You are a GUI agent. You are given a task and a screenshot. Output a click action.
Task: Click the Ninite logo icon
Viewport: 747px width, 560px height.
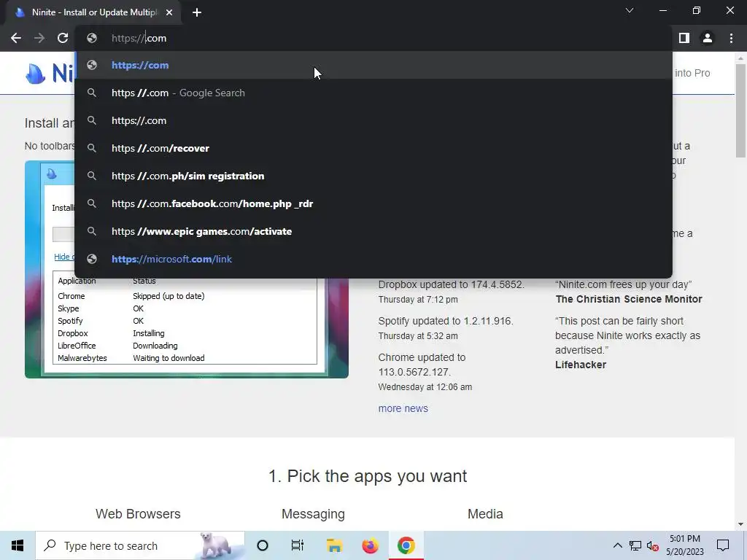[36, 74]
